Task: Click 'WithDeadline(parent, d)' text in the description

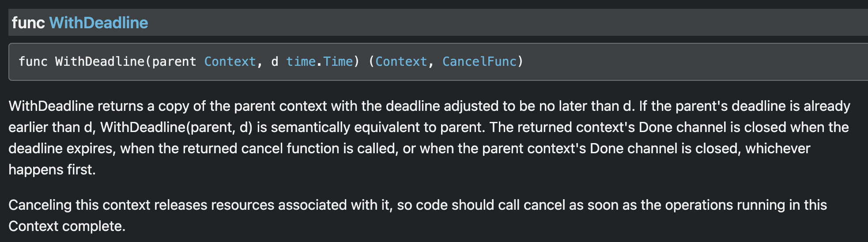Action: coord(177,127)
